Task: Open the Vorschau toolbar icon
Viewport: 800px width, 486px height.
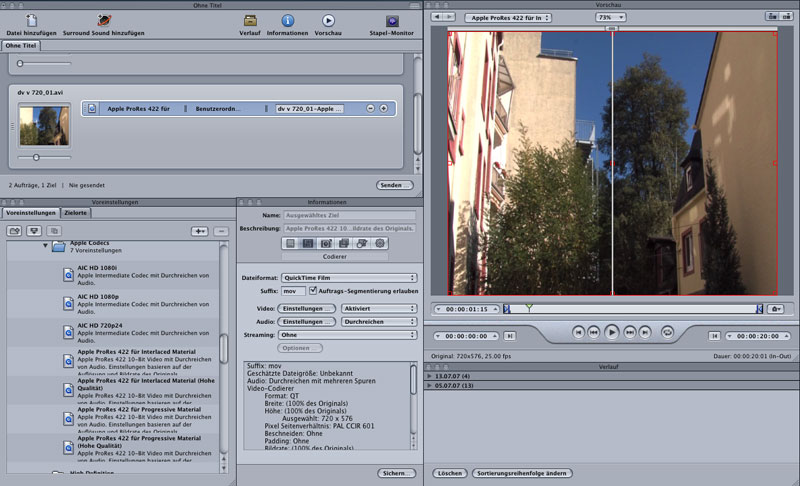Action: click(328, 20)
